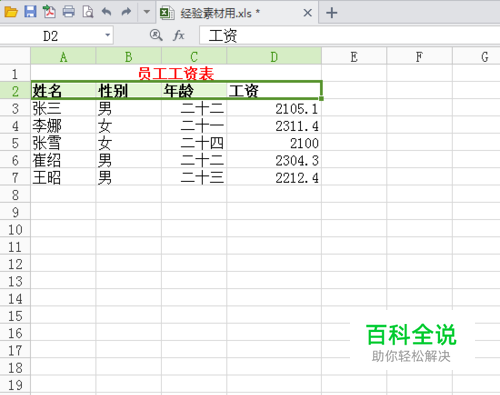Image resolution: width=500 pixels, height=395 pixels.
Task: Select the 姓名 header cell
Action: click(63, 91)
